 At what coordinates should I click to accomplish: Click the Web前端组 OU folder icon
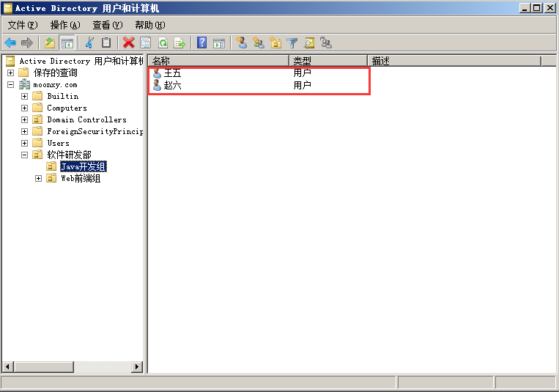click(x=51, y=178)
